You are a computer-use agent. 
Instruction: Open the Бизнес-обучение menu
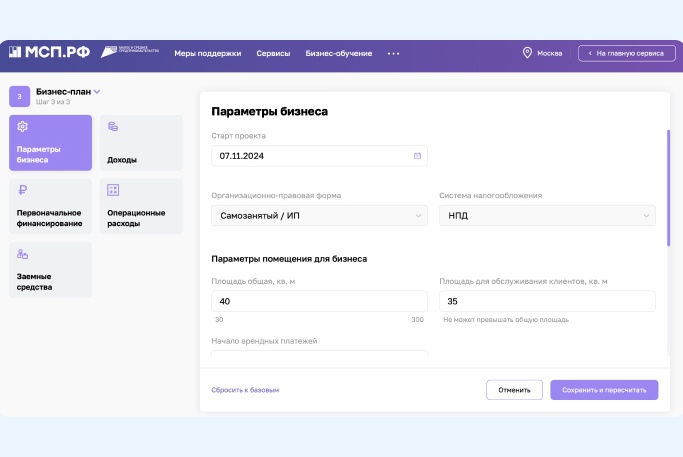(x=339, y=53)
